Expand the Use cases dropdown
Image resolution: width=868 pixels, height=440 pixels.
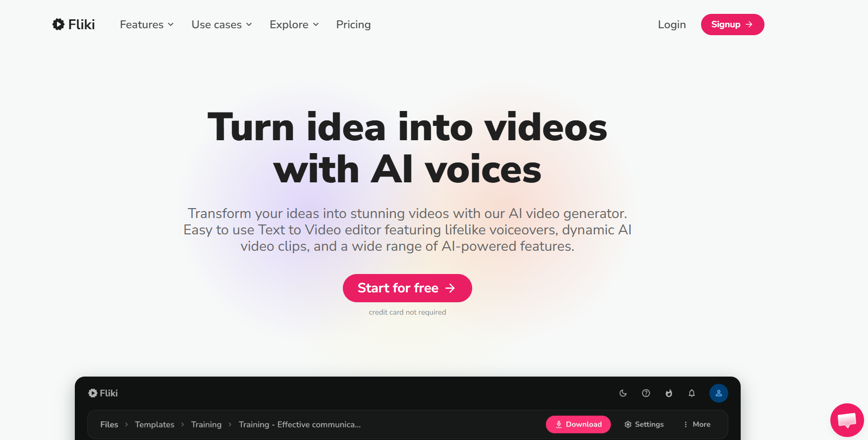(221, 24)
